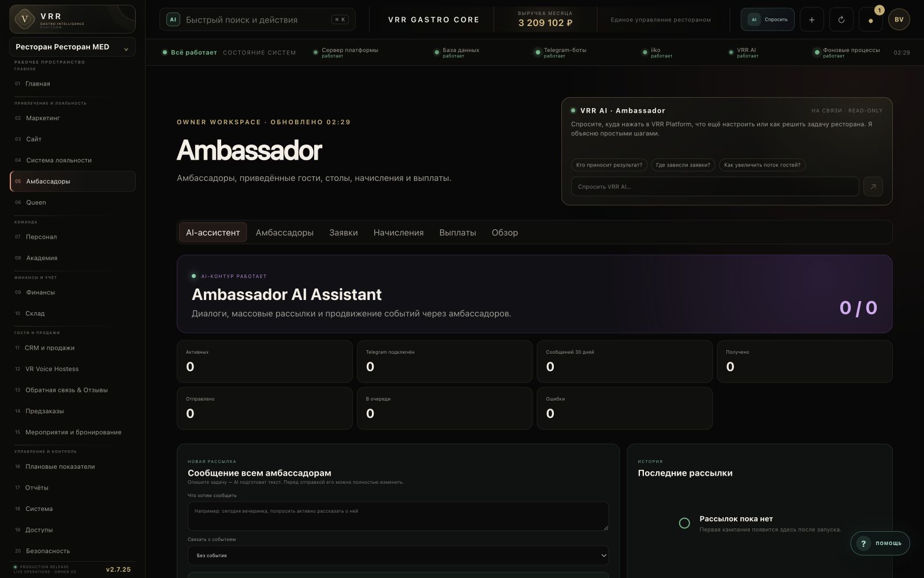Click the База данных status indicator

coord(457,53)
